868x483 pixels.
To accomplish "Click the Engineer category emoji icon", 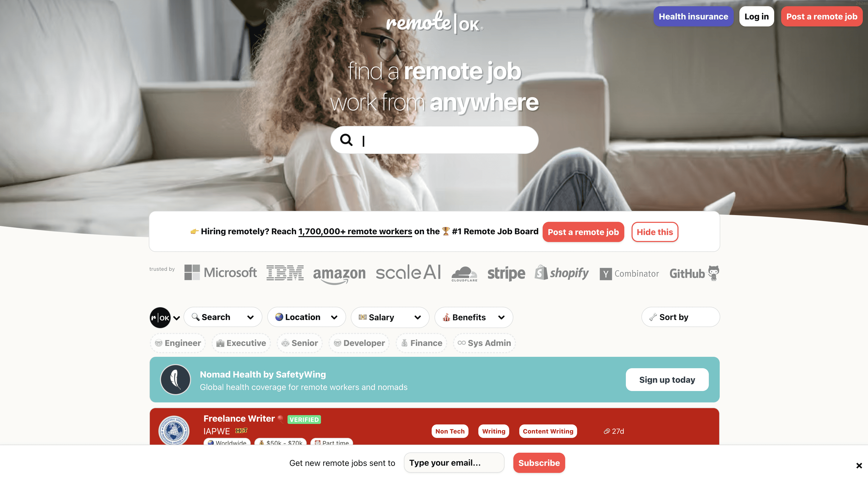I will (158, 343).
